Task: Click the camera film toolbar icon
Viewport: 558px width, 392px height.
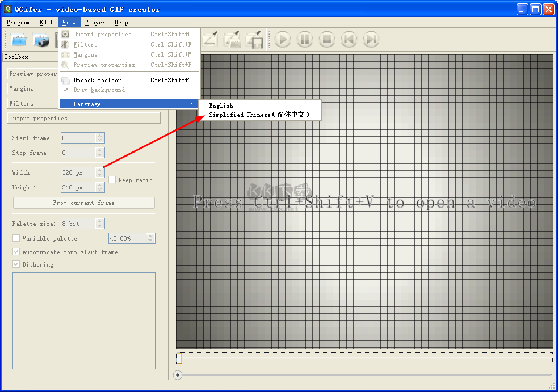Action: point(41,40)
